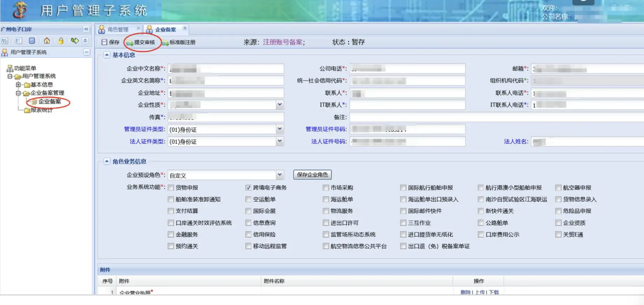
Task: Click the IT联系人 input field
Action: click(x=407, y=105)
